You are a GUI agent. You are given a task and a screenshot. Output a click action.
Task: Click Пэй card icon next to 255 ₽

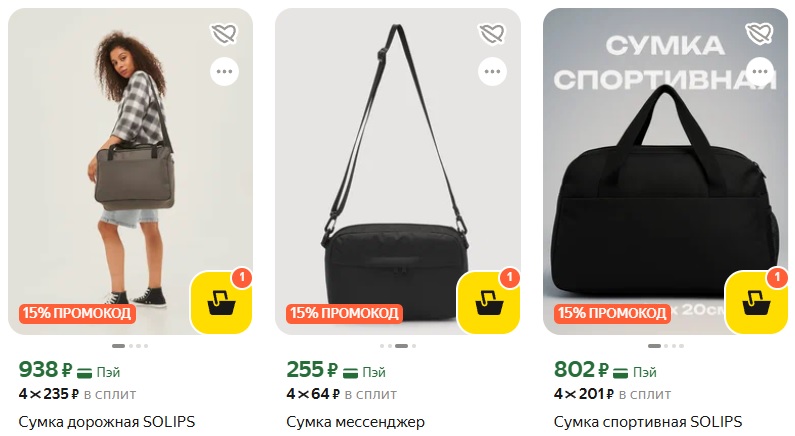tap(353, 372)
